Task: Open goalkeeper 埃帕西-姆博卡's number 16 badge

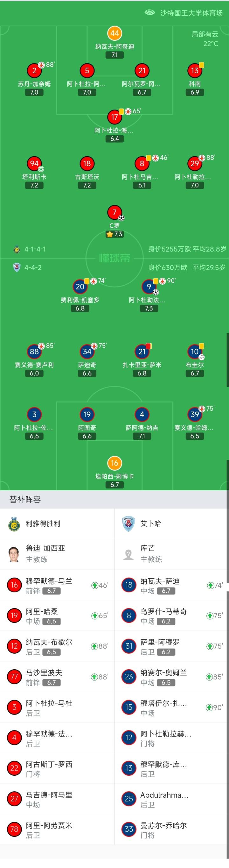Action: (x=114, y=463)
